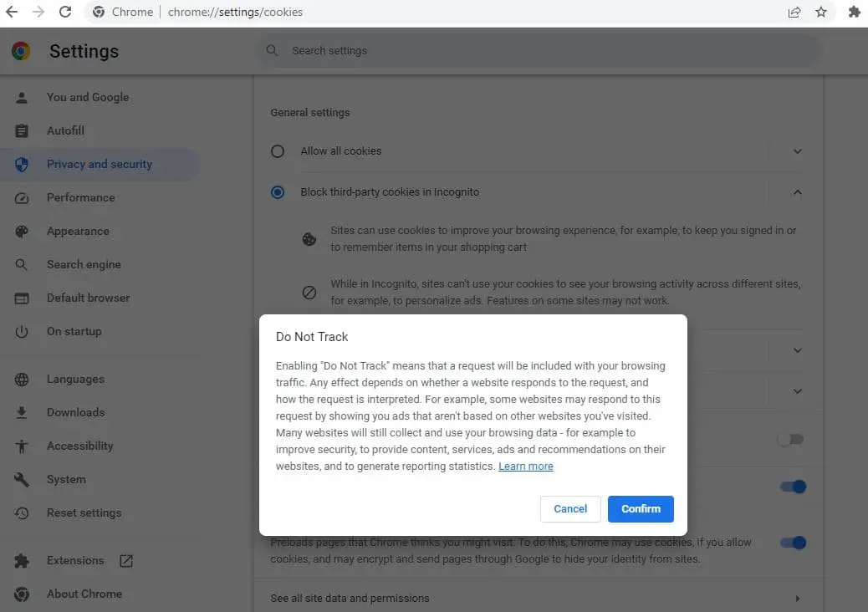
Task: Click the Extensions puzzle icon in sidebar
Action: 22,560
